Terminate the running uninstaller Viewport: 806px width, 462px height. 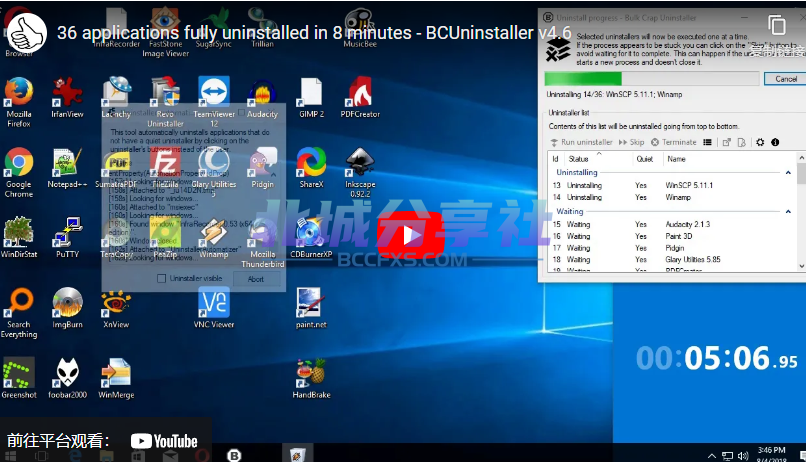click(x=673, y=142)
